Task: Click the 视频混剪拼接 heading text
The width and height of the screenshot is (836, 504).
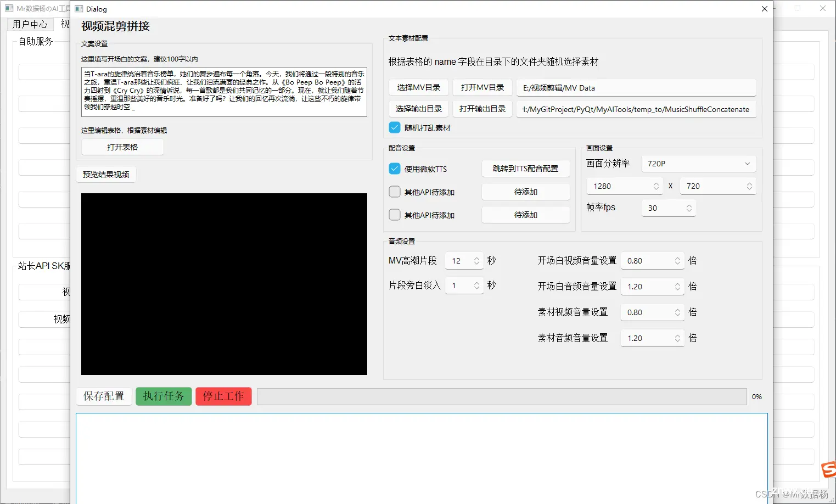Action: click(x=116, y=26)
